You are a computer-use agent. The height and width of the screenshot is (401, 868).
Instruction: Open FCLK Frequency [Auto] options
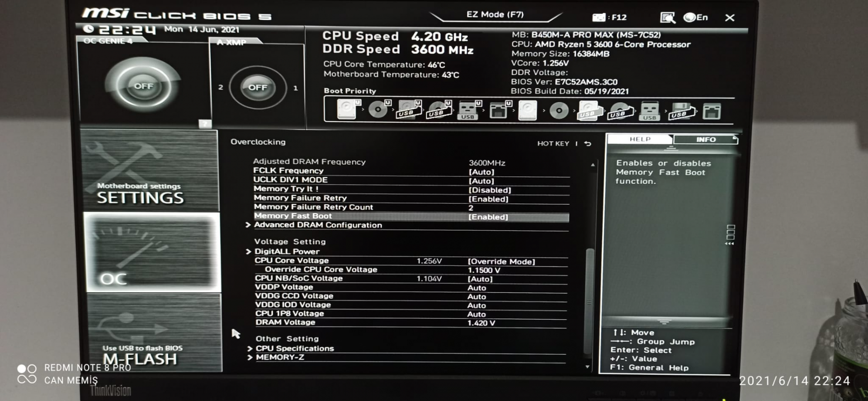(x=481, y=172)
